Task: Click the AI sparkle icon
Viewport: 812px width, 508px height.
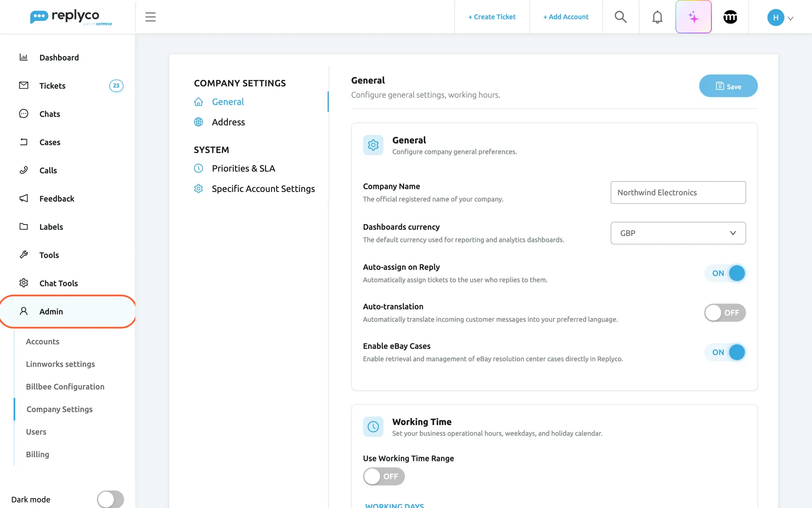Action: click(x=693, y=17)
